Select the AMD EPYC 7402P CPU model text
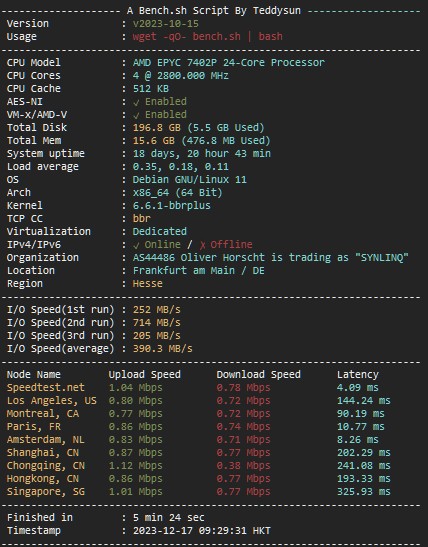This screenshot has width=428, height=547. click(228, 62)
